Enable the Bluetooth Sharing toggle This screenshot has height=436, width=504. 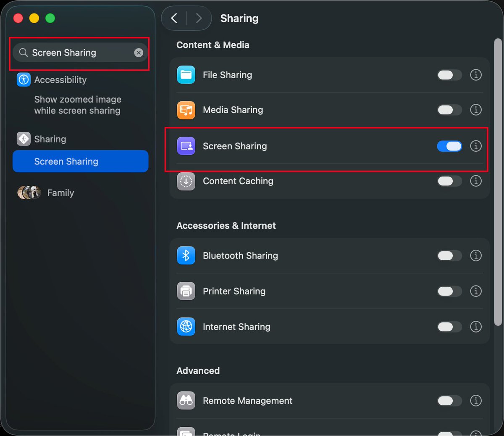(x=449, y=255)
